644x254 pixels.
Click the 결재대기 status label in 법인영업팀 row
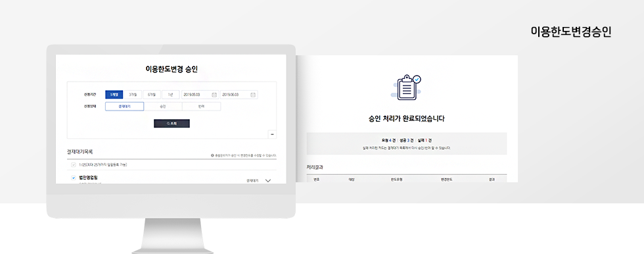pyautogui.click(x=252, y=180)
